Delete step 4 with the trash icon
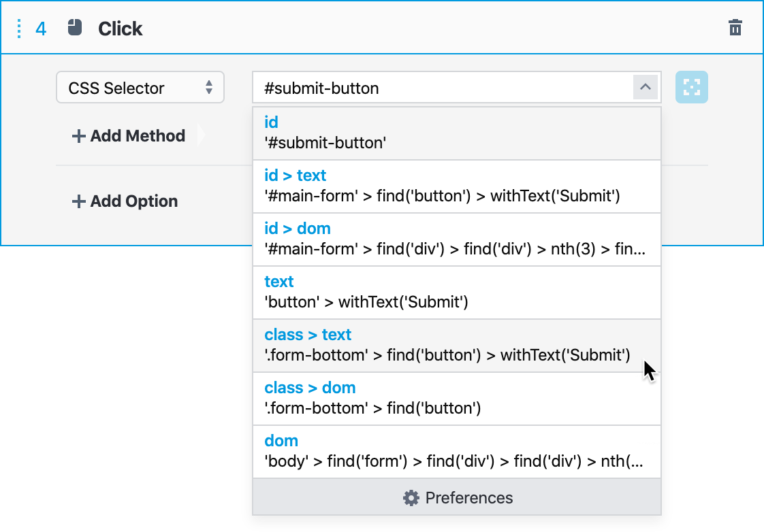This screenshot has width=764, height=532. 735,28
